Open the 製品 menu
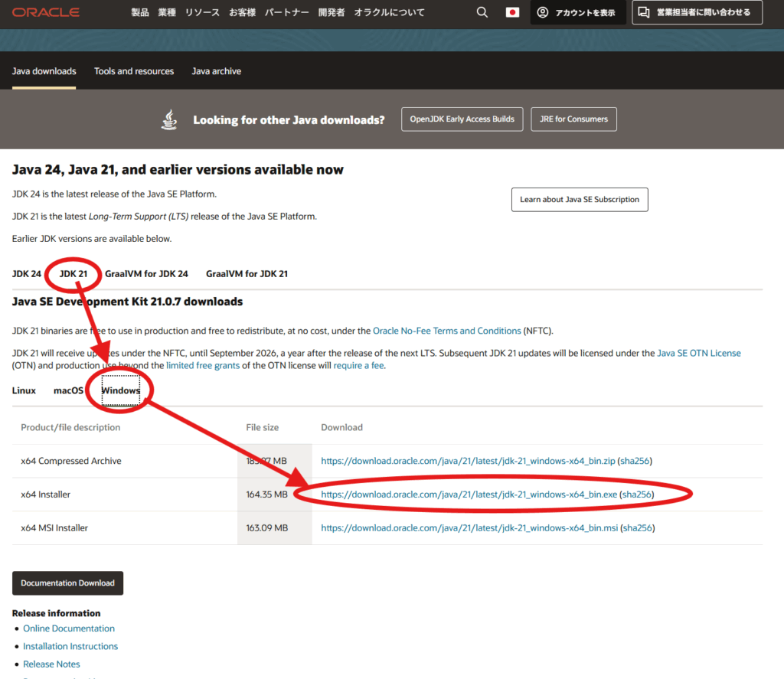The width and height of the screenshot is (784, 679). 140,12
